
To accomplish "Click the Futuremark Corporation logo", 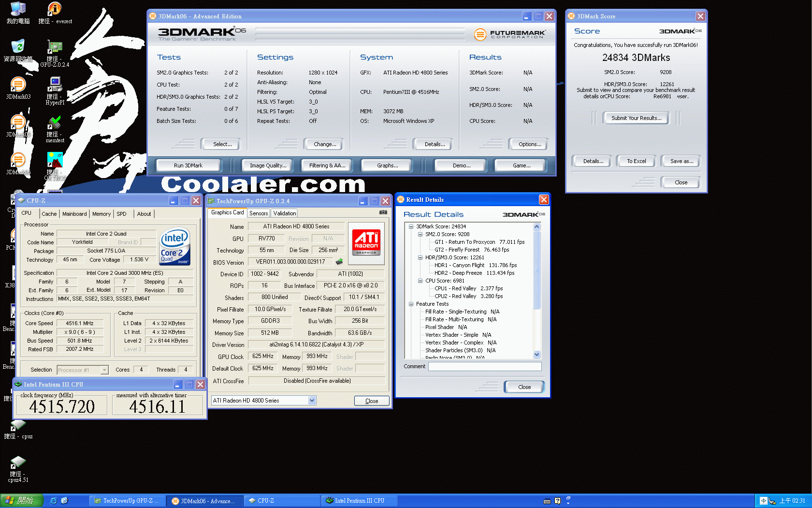I will coord(509,34).
